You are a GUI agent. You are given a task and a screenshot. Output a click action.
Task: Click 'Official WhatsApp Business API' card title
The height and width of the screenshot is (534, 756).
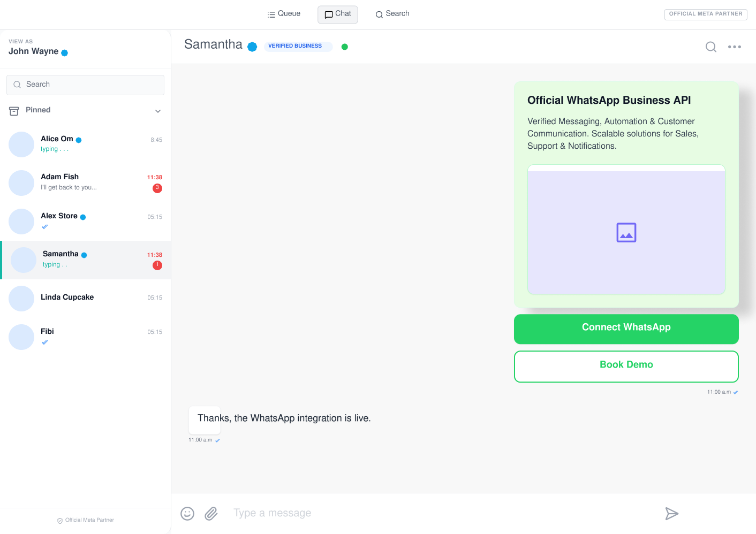[x=609, y=101]
